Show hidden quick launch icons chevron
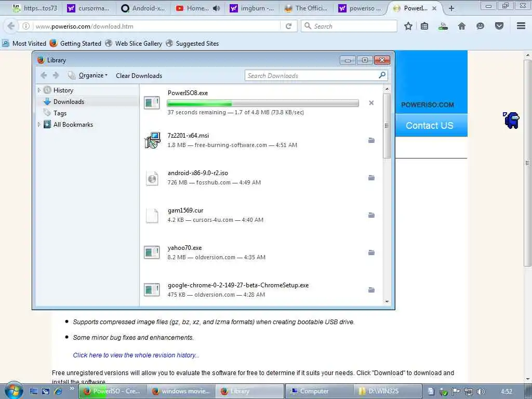532x399 pixels. point(72,389)
